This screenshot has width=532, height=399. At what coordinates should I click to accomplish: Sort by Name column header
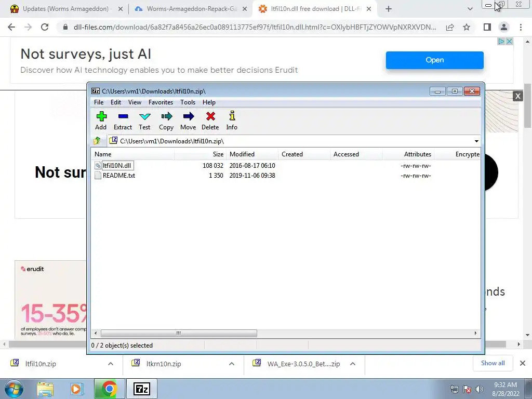132,154
